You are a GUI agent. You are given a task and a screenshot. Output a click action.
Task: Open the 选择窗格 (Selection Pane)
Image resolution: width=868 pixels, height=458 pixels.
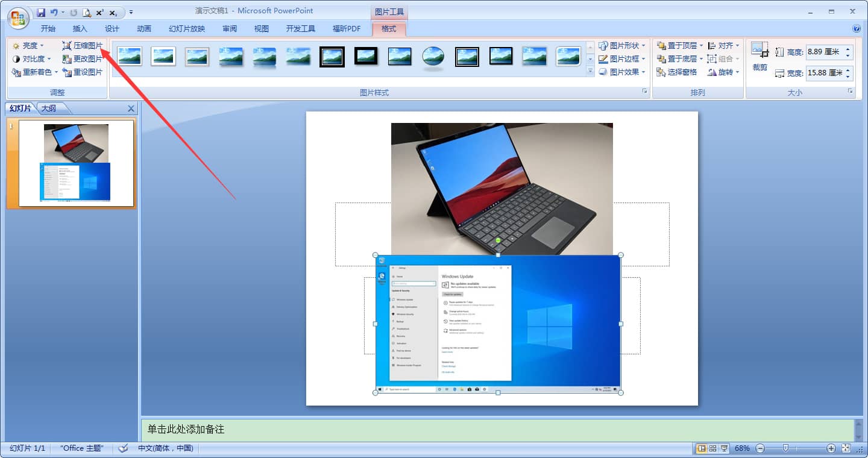click(678, 72)
